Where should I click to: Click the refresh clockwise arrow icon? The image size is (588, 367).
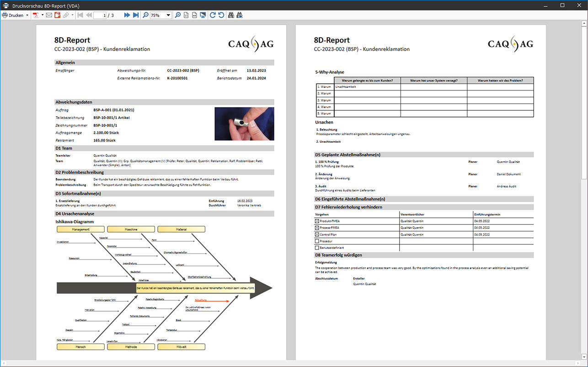(213, 15)
